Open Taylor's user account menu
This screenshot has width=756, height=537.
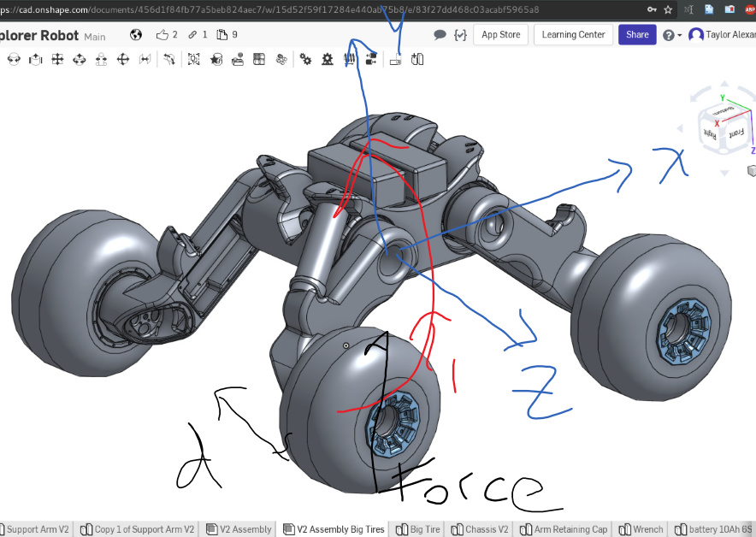[x=722, y=35]
